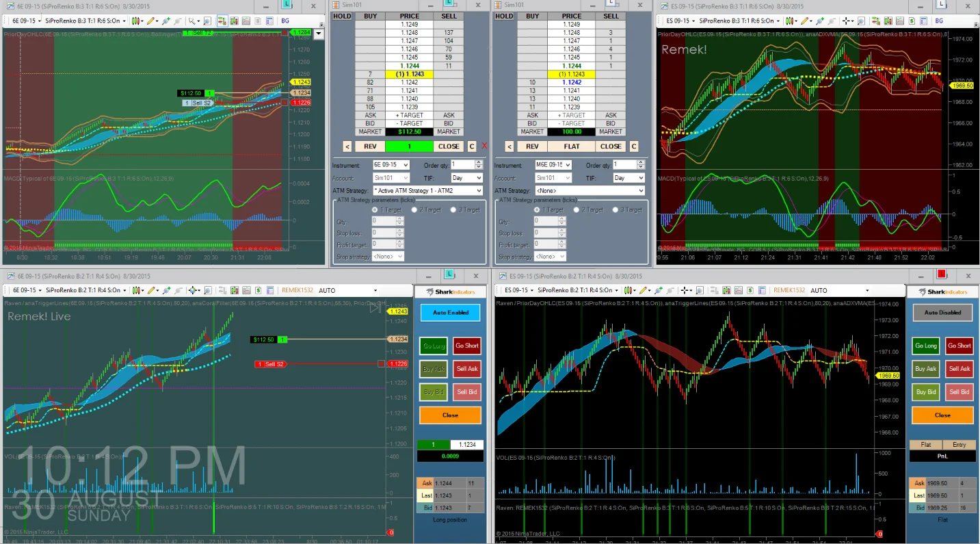Select pencil drawing tool in 6E B:2 chart toolbar
Viewport: 980px width, 544px height.
point(153,290)
